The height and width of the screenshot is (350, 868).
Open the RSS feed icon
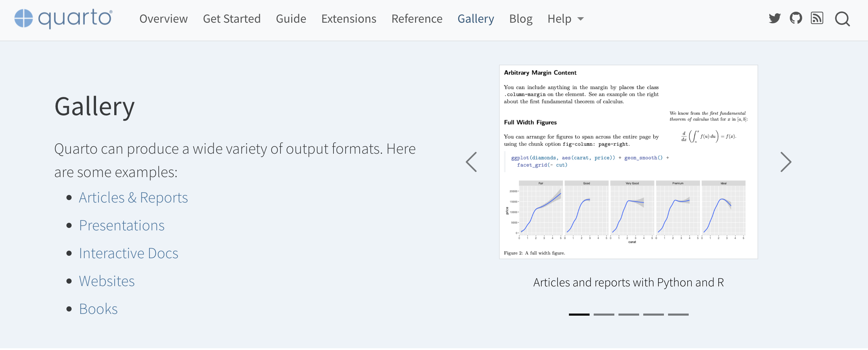click(817, 18)
